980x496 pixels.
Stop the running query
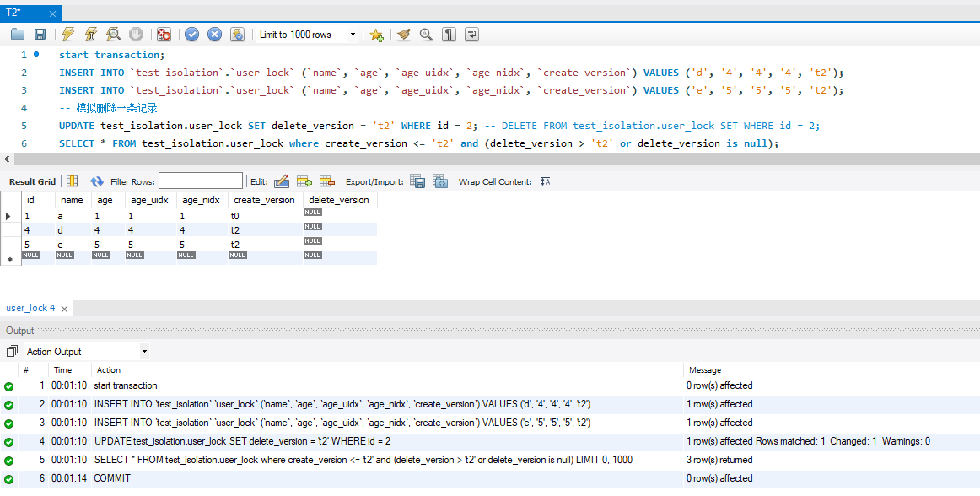(136, 35)
